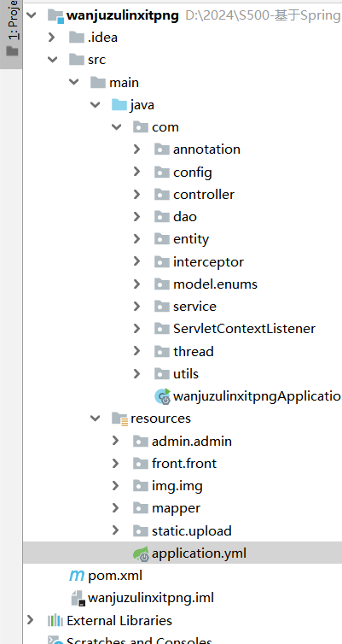This screenshot has width=342, height=644.
Task: Click the Spring Boot application class icon
Action: pyautogui.click(x=162, y=396)
